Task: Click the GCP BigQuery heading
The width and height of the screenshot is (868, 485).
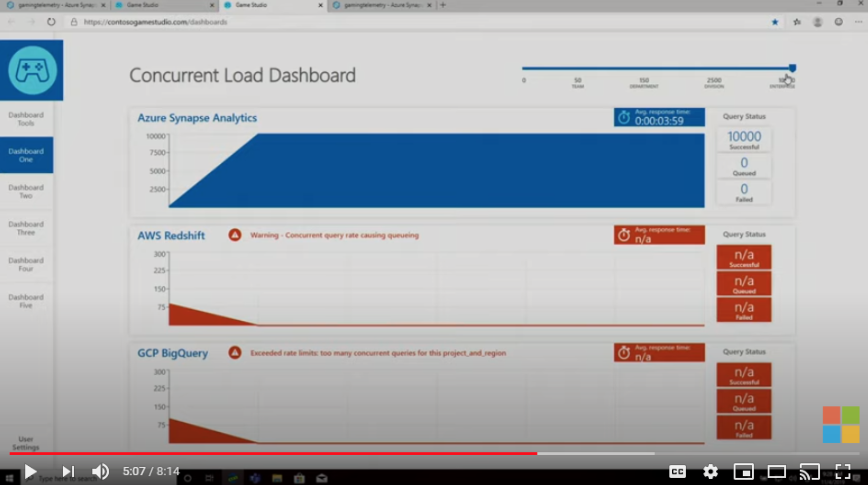Action: (173, 353)
